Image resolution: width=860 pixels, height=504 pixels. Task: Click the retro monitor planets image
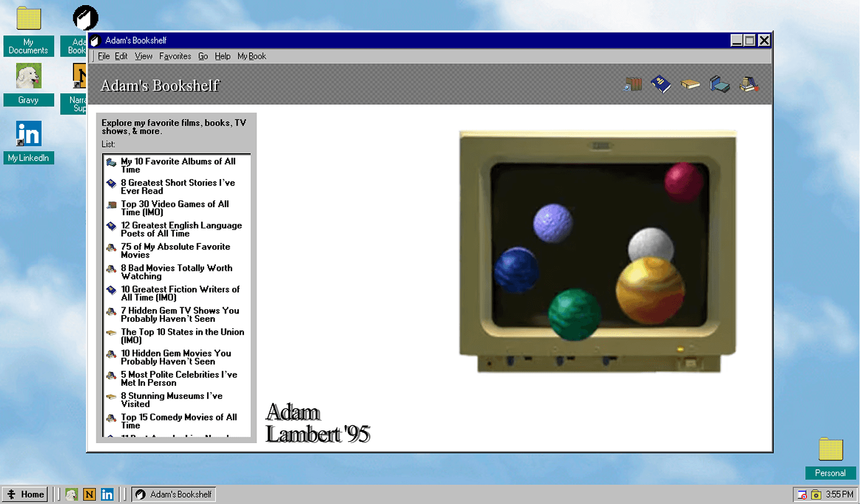(x=597, y=251)
